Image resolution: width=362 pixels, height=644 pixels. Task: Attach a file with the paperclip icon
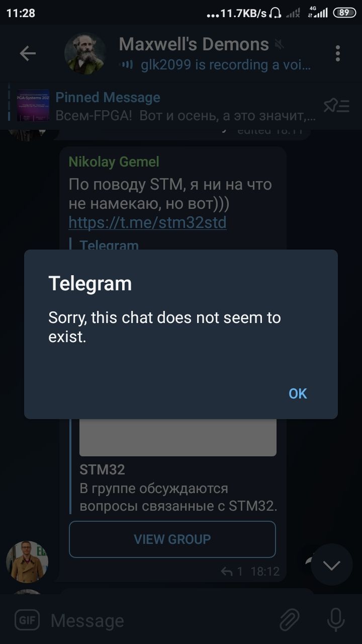click(x=290, y=619)
